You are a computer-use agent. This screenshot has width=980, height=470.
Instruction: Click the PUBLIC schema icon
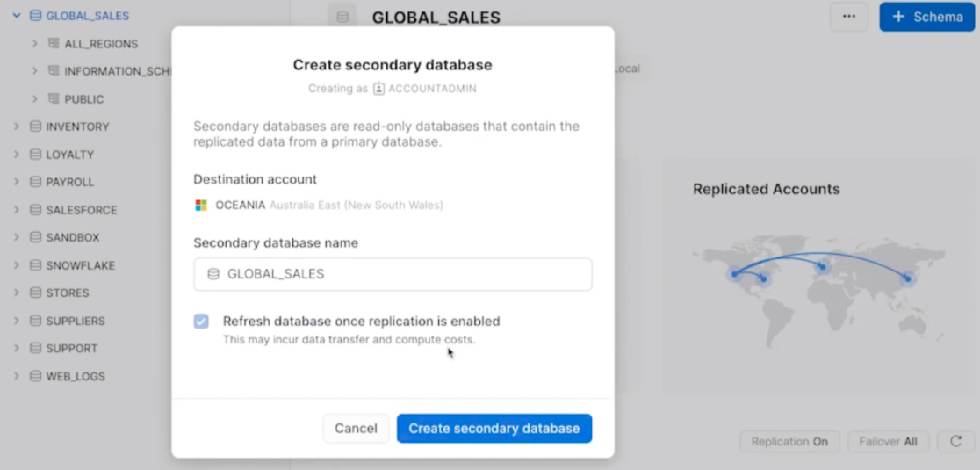pyautogui.click(x=54, y=99)
